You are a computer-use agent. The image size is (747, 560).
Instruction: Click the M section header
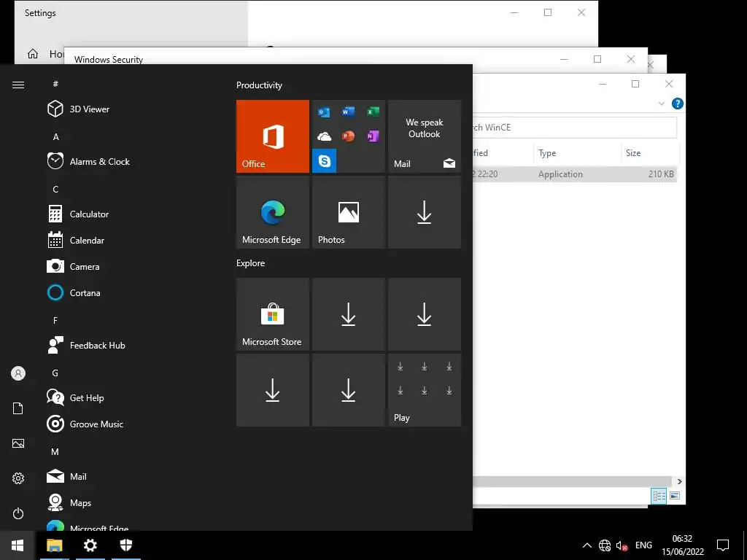55,451
